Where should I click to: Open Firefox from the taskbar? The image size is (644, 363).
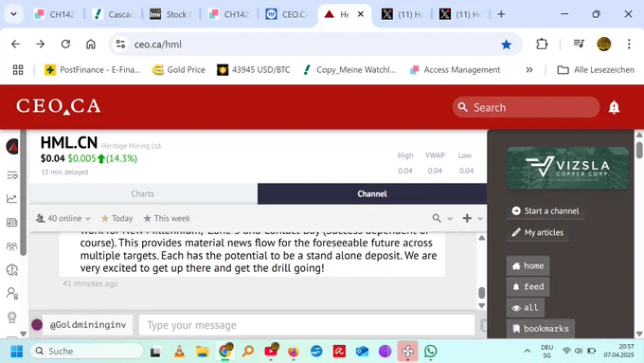(294, 351)
